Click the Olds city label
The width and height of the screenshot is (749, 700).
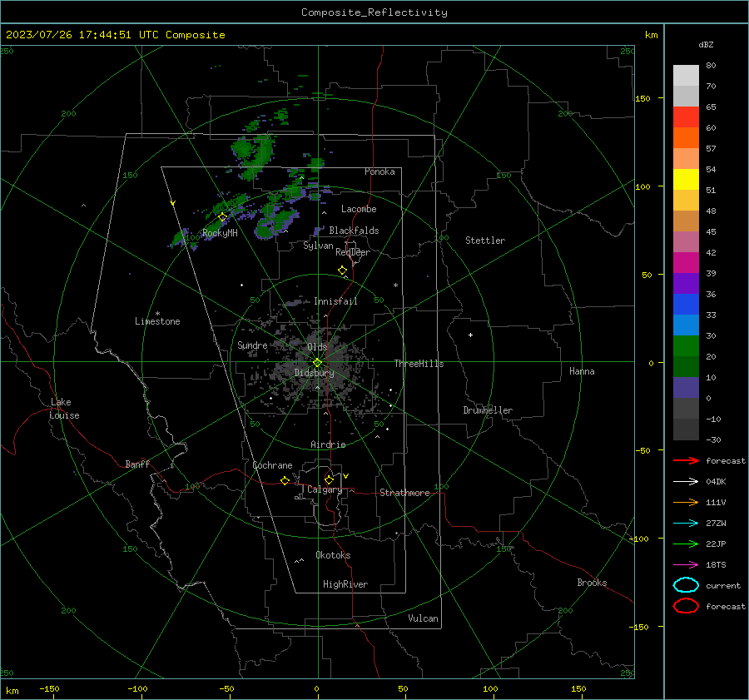[x=317, y=347]
